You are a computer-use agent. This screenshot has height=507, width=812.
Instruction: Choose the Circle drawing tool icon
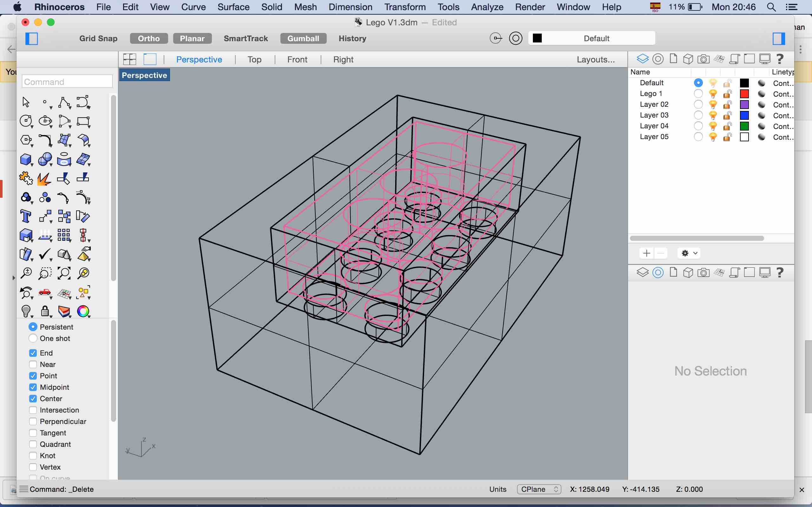click(x=25, y=121)
